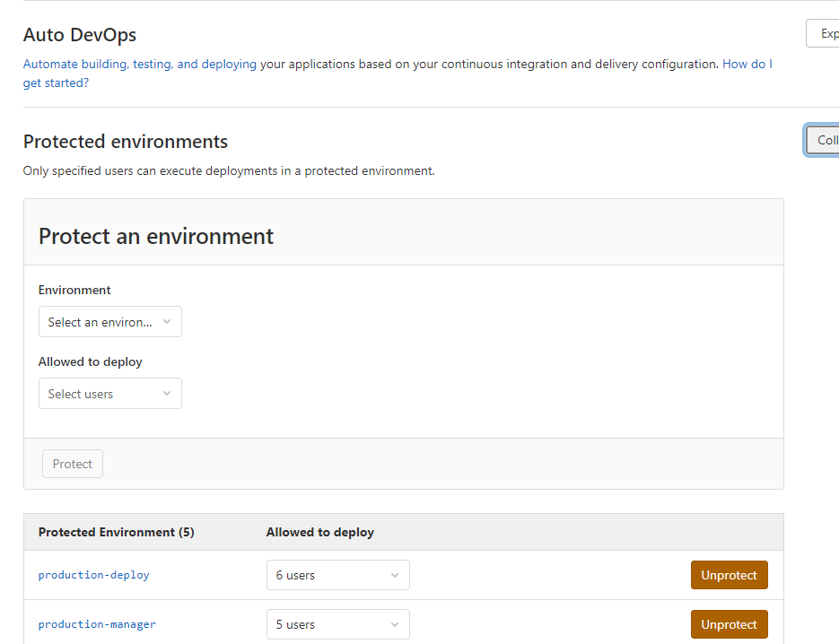Open the '6 users' dropdown for production-deploy
The image size is (839, 644).
coord(338,575)
